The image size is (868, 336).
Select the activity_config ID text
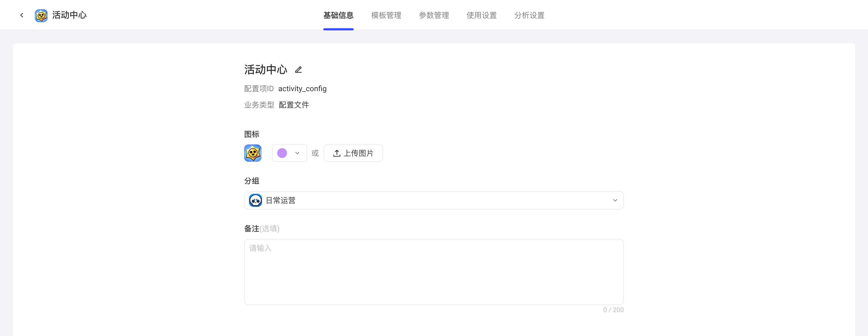click(302, 89)
